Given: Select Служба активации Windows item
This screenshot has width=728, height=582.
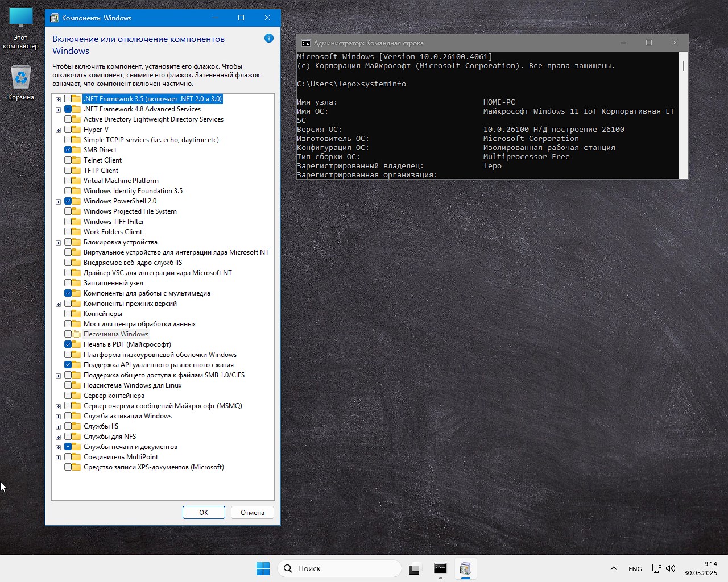Looking at the screenshot, I should [x=127, y=416].
